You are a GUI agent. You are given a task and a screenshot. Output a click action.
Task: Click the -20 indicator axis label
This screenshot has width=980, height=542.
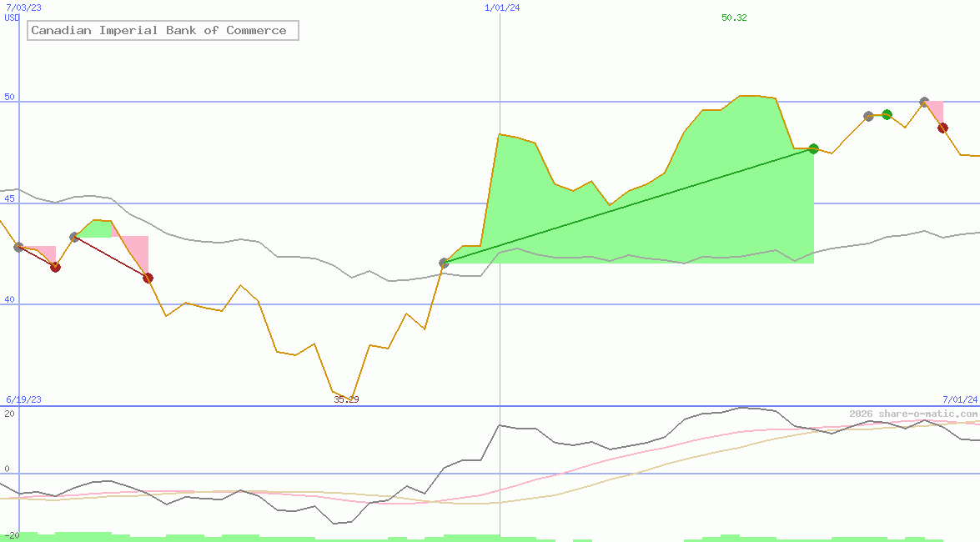point(12,536)
